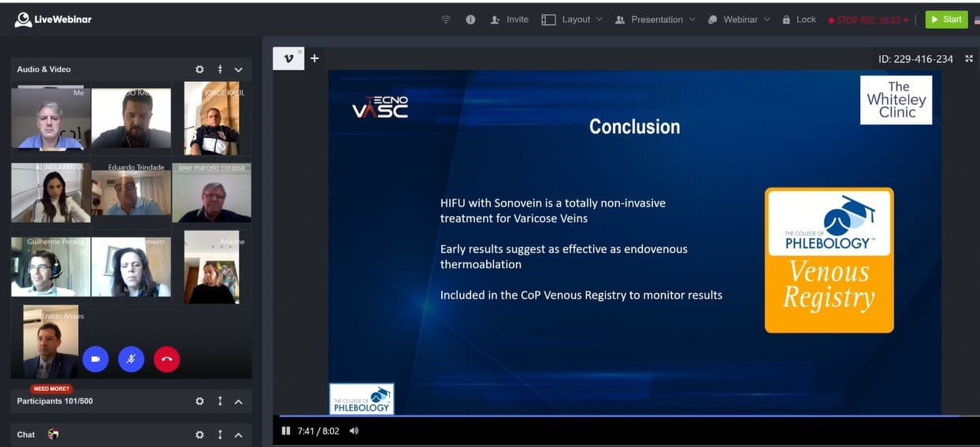
Task: Mute the video volume speaker icon
Action: click(x=354, y=431)
